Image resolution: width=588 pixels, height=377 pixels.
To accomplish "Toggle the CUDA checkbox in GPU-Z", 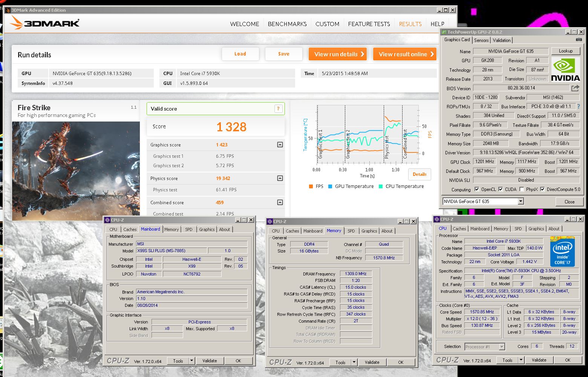I will click(x=501, y=189).
